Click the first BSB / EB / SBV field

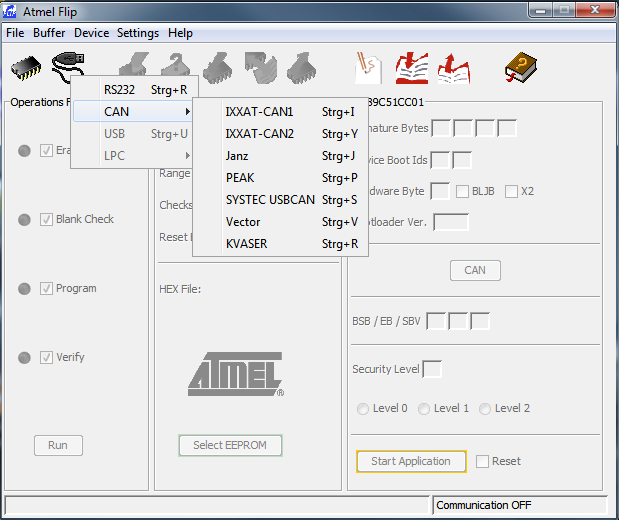(436, 321)
